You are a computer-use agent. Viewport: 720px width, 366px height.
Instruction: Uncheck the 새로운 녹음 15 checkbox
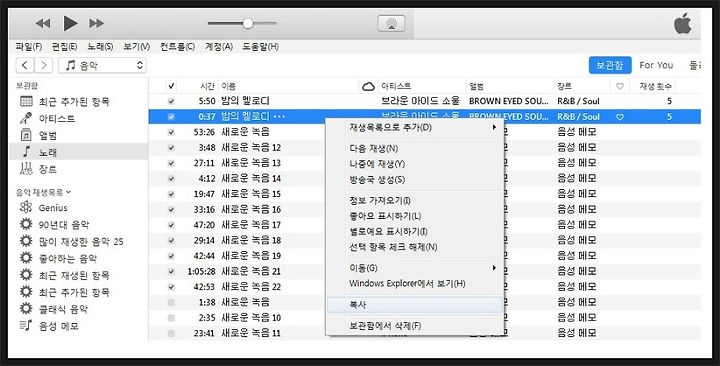[171, 194]
